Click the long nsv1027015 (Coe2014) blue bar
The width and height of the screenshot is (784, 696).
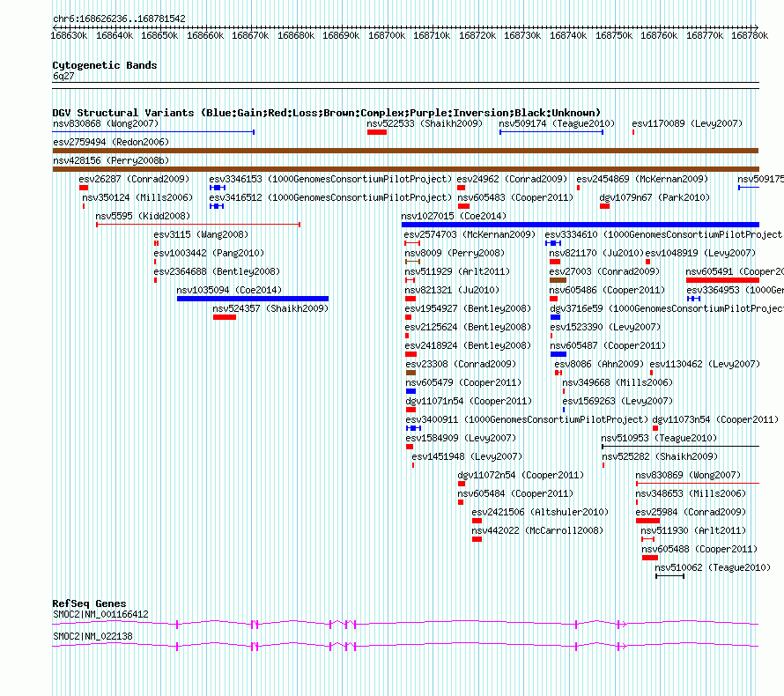(580, 225)
